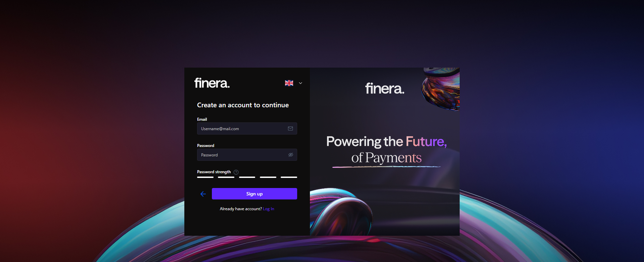644x262 pixels.
Task: Click the password strength help icon
Action: click(x=236, y=172)
